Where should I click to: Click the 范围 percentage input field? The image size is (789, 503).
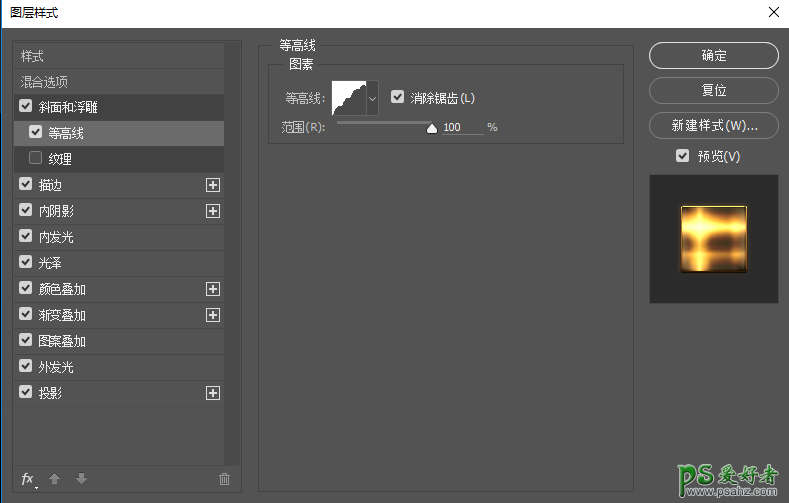tap(461, 128)
